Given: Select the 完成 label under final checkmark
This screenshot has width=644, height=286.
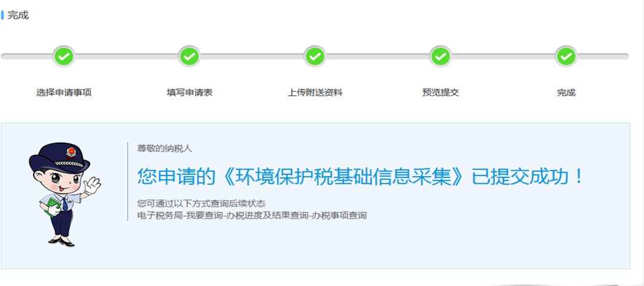Looking at the screenshot, I should (566, 93).
